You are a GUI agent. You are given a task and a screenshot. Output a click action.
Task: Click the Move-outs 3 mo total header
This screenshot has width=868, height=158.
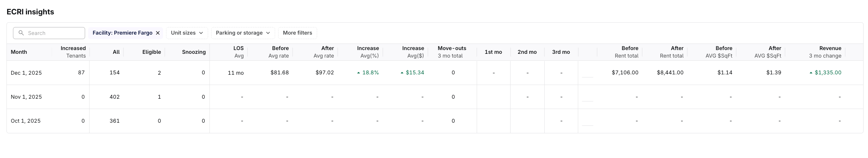pyautogui.click(x=452, y=52)
